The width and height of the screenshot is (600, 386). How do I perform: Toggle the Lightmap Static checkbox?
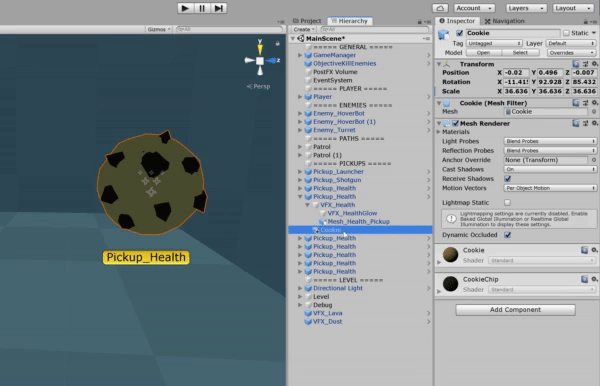coord(507,202)
